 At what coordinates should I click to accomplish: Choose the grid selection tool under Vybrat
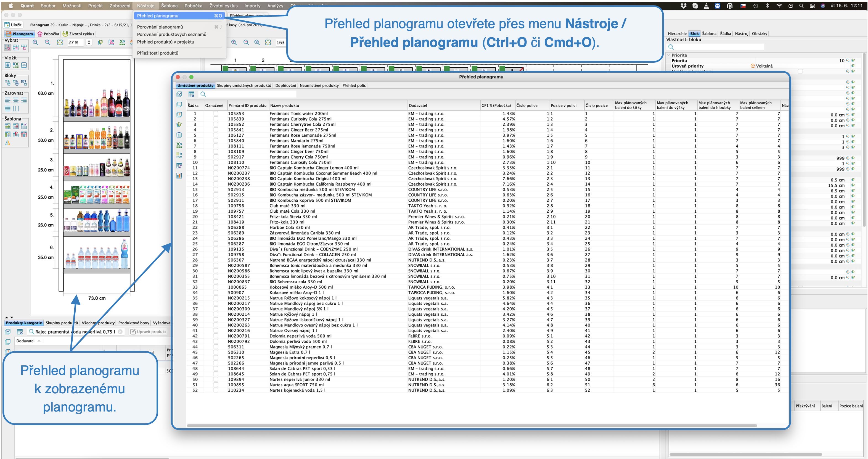coord(15,48)
